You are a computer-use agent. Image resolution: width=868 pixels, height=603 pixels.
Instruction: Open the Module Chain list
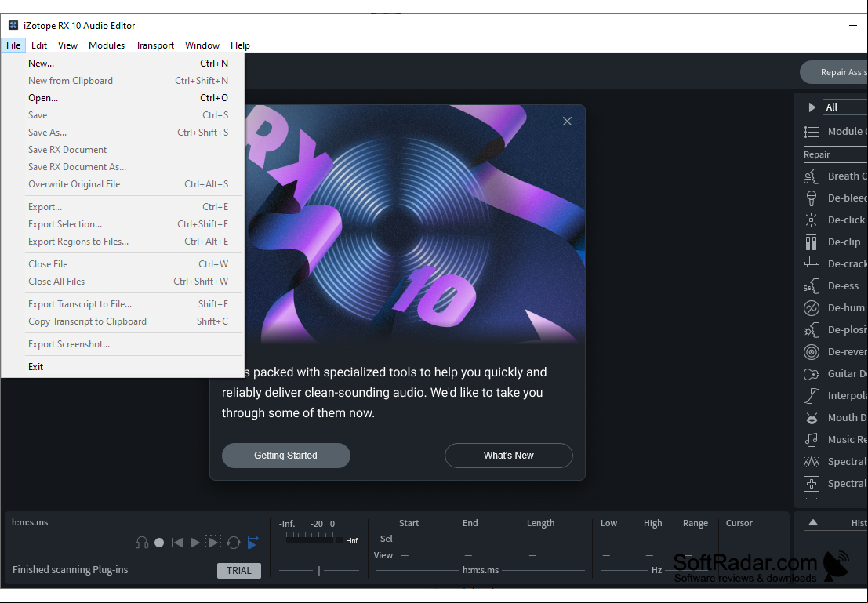(835, 132)
